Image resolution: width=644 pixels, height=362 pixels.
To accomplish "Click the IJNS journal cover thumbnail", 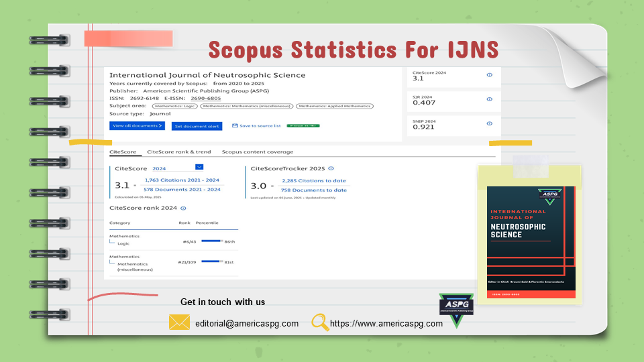I will [531, 242].
